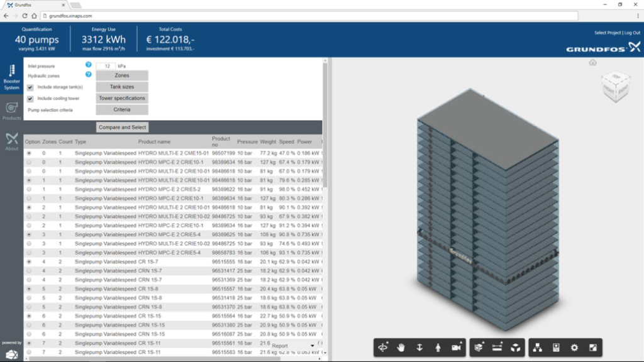Select zone 7 product 96515583 CR 1S-11 radio
Image resolution: width=644 pixels, height=362 pixels.
coord(29,352)
